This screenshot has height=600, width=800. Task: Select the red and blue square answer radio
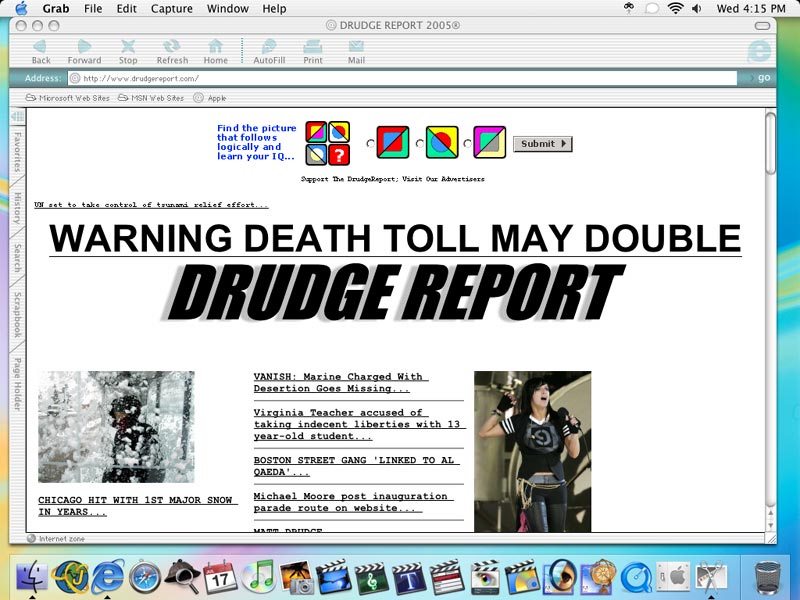[370, 143]
